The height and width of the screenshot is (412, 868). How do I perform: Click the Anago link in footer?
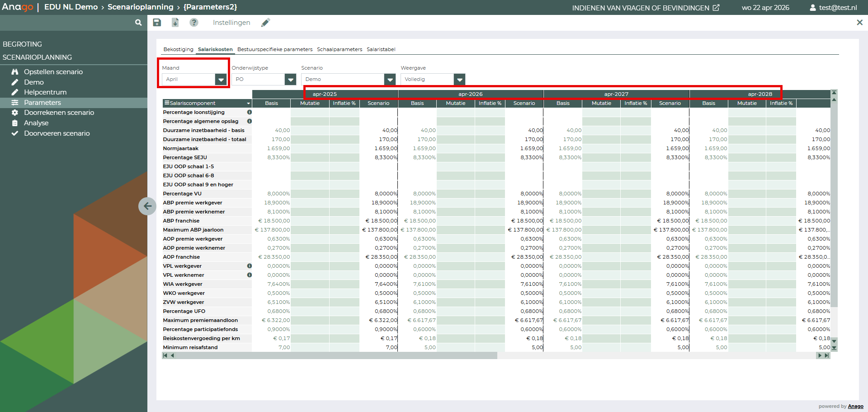[x=855, y=406]
